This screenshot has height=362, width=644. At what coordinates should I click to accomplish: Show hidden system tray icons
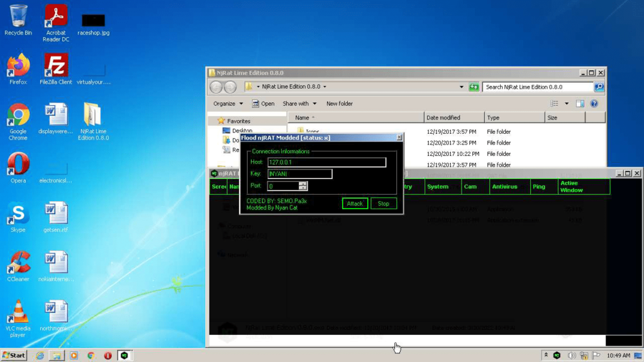point(547,355)
